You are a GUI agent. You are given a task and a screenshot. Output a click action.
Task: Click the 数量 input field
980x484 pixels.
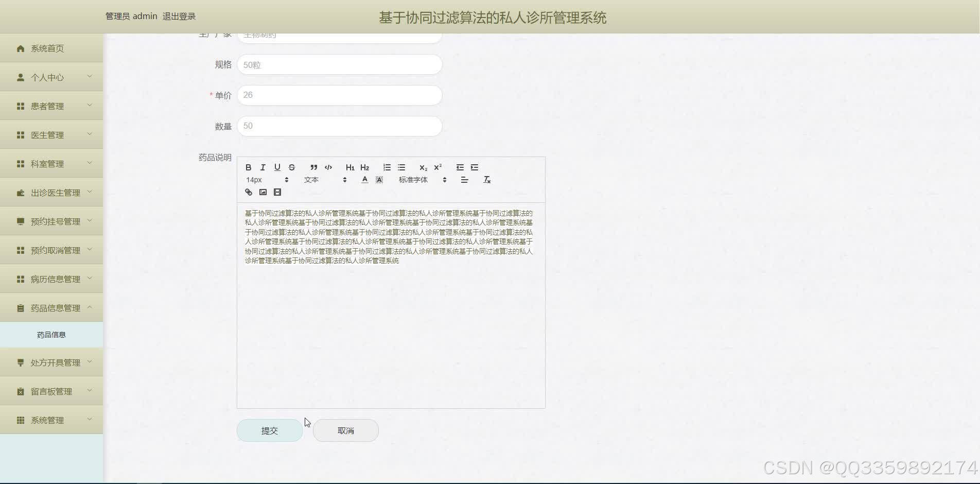[340, 126]
